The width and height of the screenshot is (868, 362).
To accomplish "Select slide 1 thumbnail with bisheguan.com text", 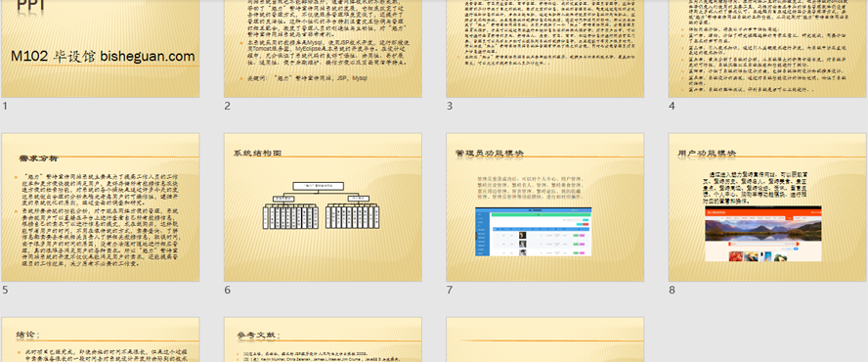I will point(101,48).
